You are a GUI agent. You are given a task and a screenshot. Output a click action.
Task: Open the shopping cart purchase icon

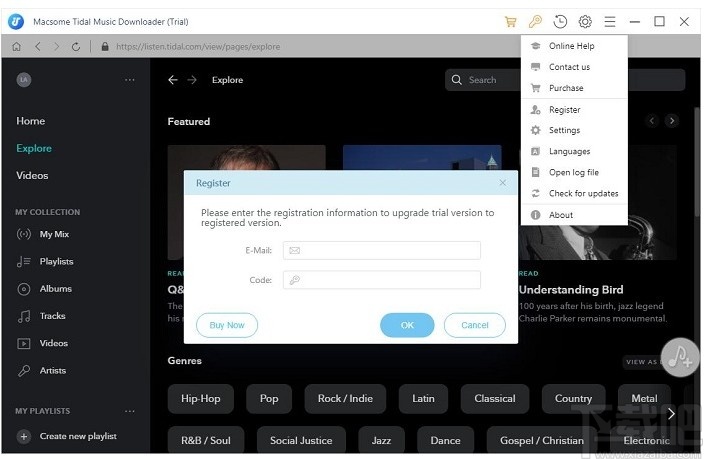(510, 22)
